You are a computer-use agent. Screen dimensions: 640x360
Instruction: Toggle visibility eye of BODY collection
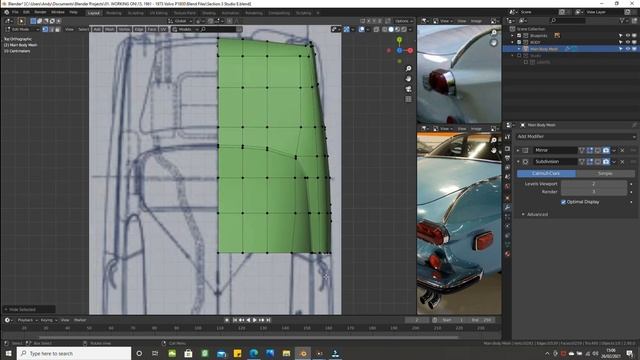[628, 42]
